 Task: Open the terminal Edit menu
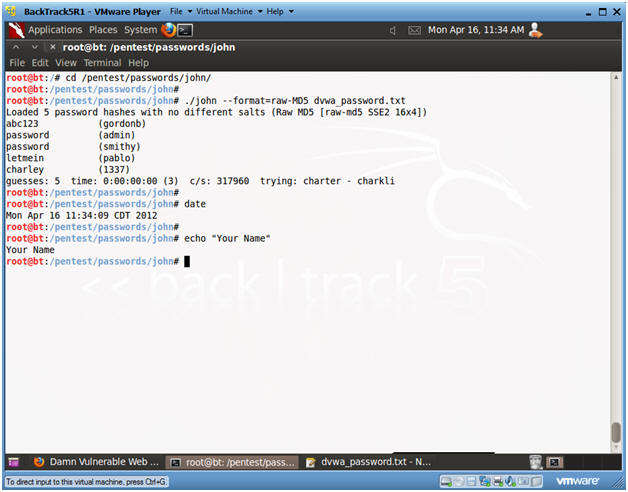(40, 63)
